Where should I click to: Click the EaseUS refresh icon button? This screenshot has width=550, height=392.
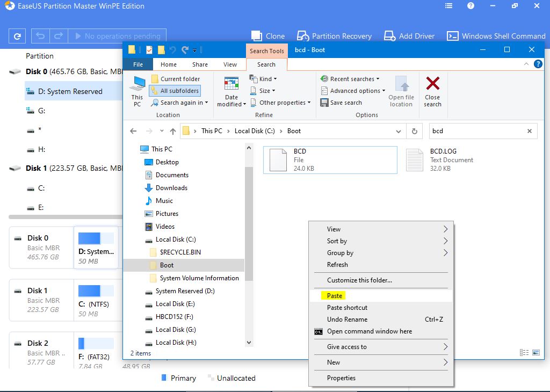coord(17,36)
